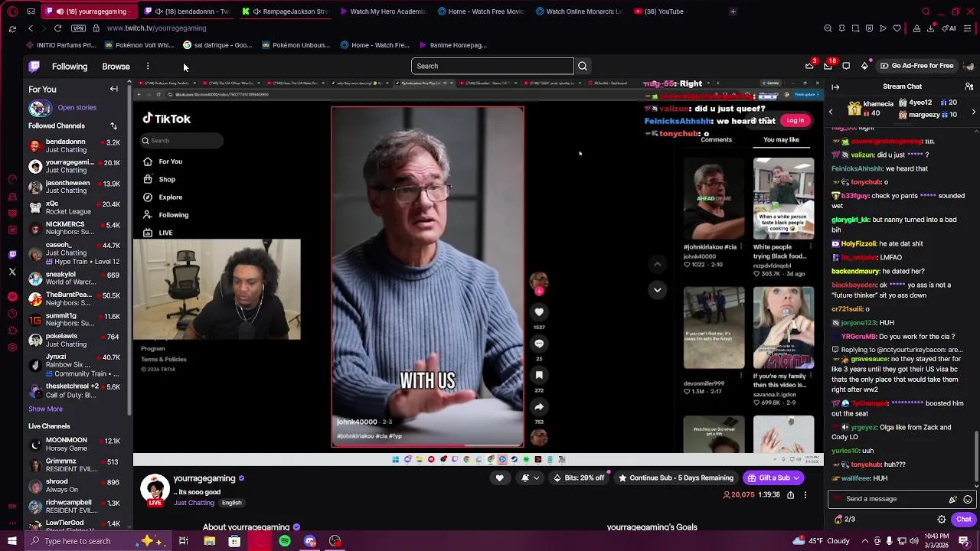
Task: Open channel points 2/3 balance
Action: click(844, 520)
